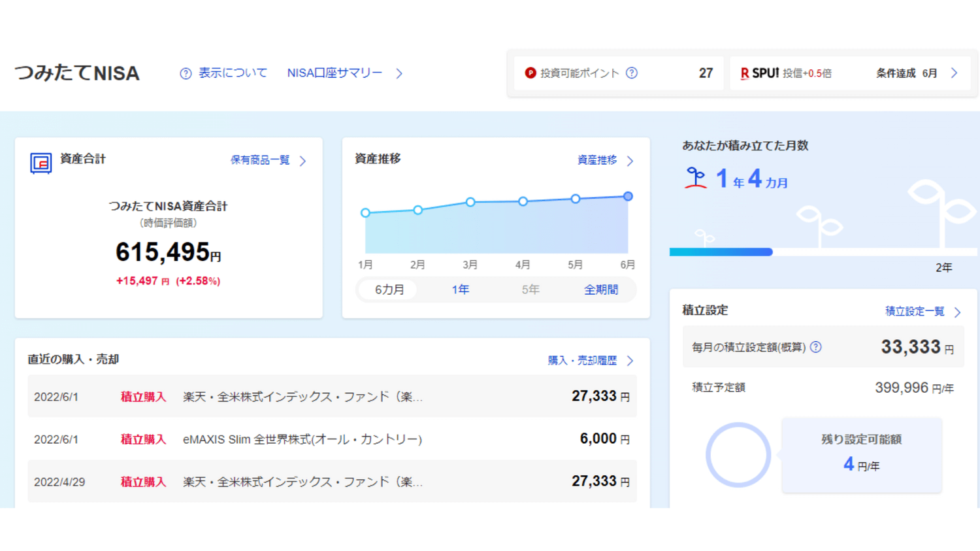Click chevron next to NISA口座サマリー
This screenshot has width=980, height=551.
click(399, 73)
